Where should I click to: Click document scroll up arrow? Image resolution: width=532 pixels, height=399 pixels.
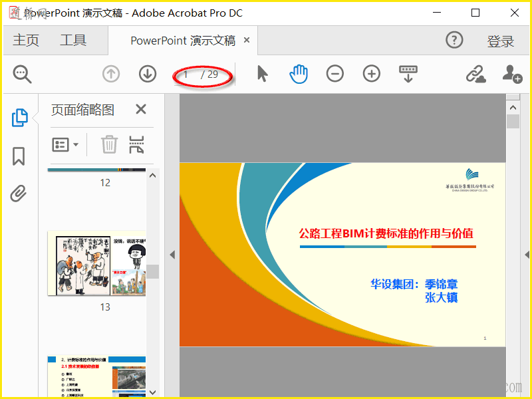coord(513,108)
